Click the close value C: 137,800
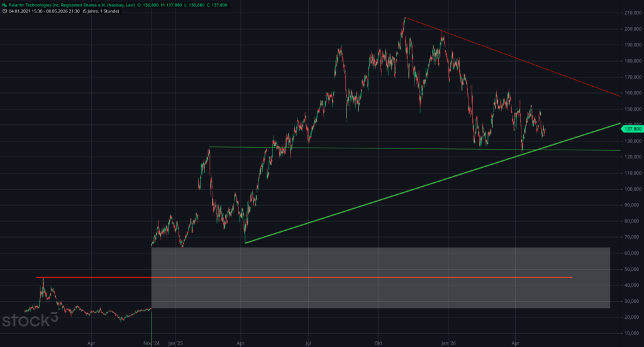This screenshot has height=347, width=644. pyautogui.click(x=216, y=5)
